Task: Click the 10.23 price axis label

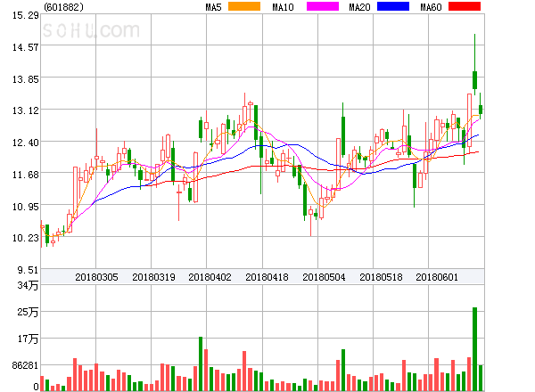Action: pyautogui.click(x=26, y=238)
